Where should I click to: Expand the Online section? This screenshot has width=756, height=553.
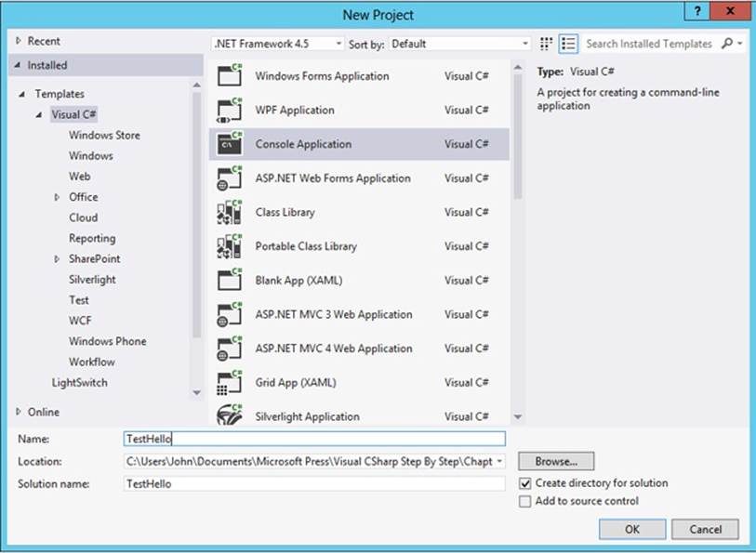point(19,412)
